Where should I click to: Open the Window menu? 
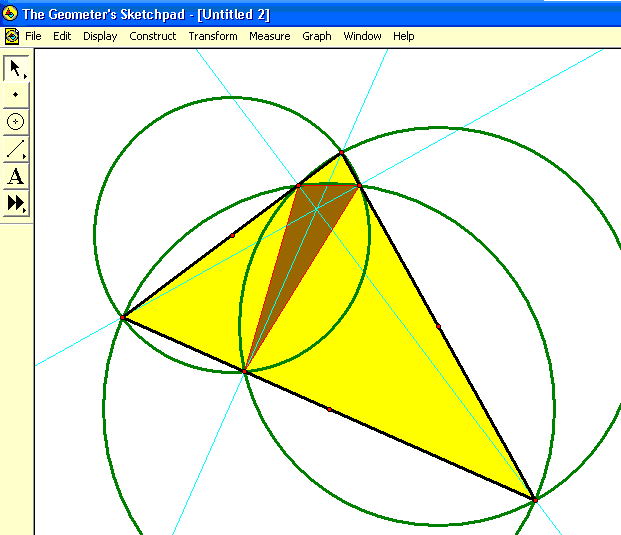(x=362, y=36)
